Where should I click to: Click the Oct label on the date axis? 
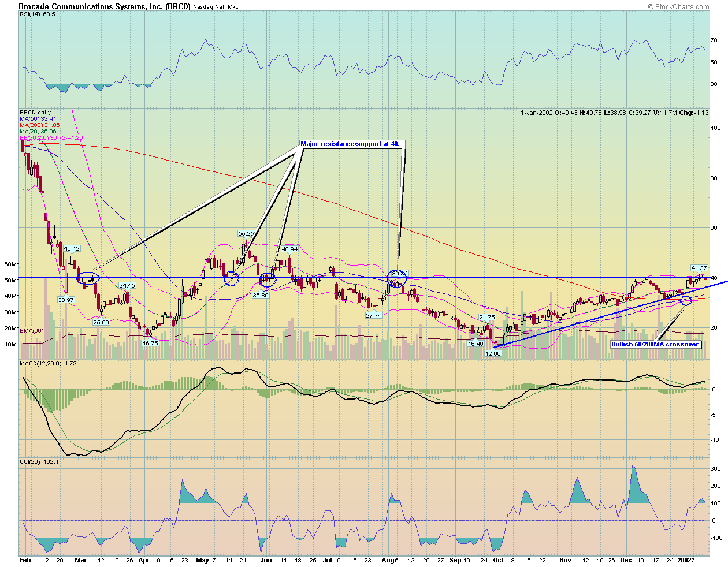pos(498,560)
